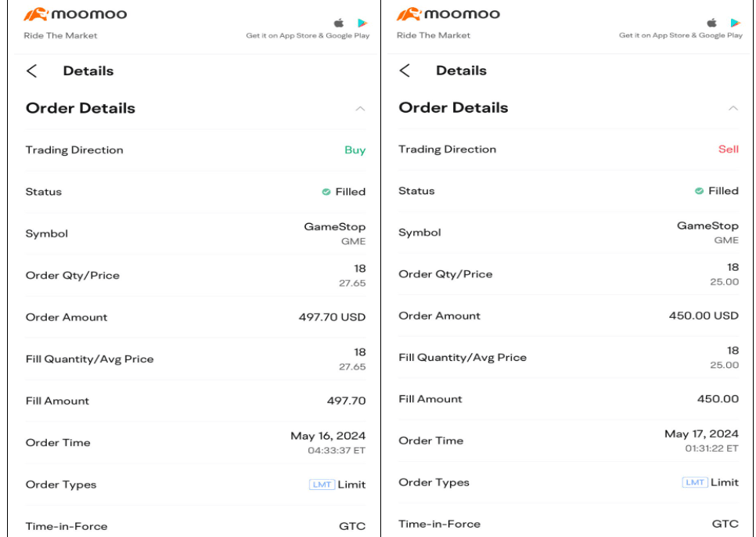
Task: Click the 497.70 USD Order Amount value
Action: pyautogui.click(x=332, y=317)
